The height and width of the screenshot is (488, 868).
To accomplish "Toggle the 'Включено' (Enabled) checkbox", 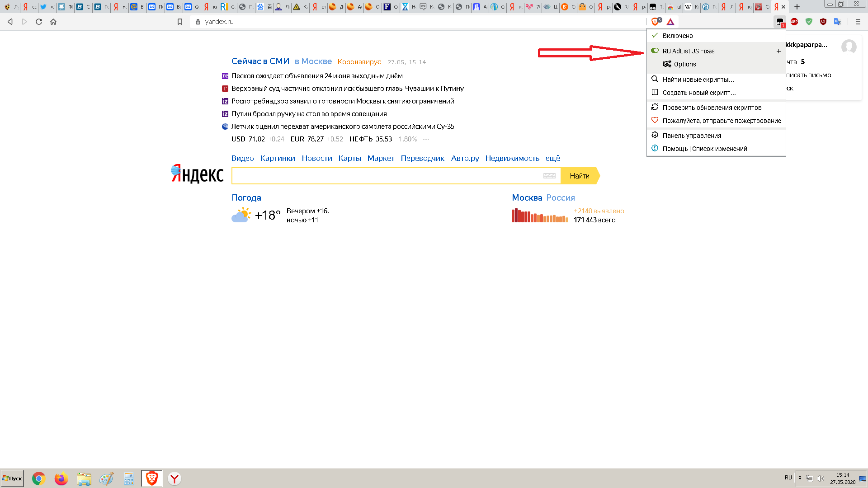I will [656, 36].
